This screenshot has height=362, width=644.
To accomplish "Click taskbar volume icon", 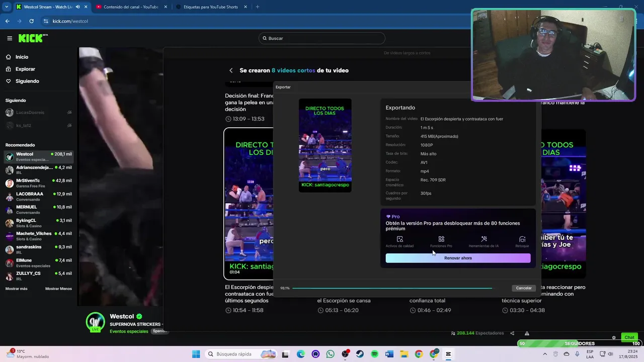I will click(610, 354).
